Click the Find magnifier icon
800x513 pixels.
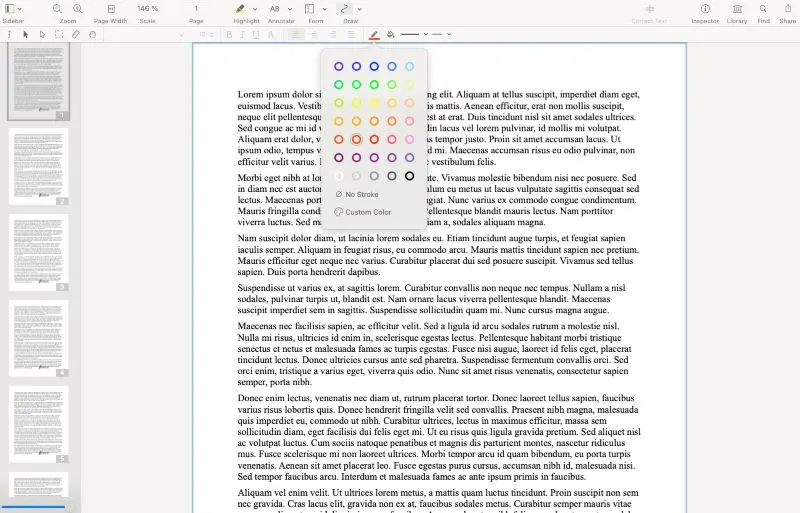pyautogui.click(x=763, y=9)
